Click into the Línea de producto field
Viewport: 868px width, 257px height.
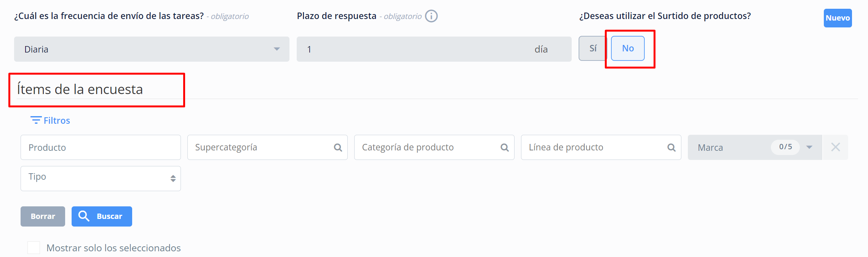[594, 147]
